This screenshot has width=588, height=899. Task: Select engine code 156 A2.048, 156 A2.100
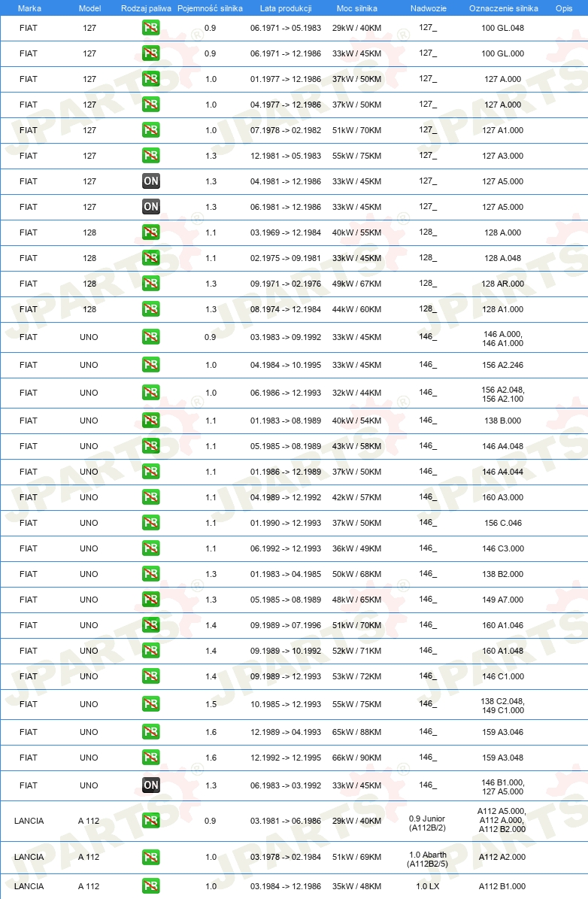(x=502, y=394)
